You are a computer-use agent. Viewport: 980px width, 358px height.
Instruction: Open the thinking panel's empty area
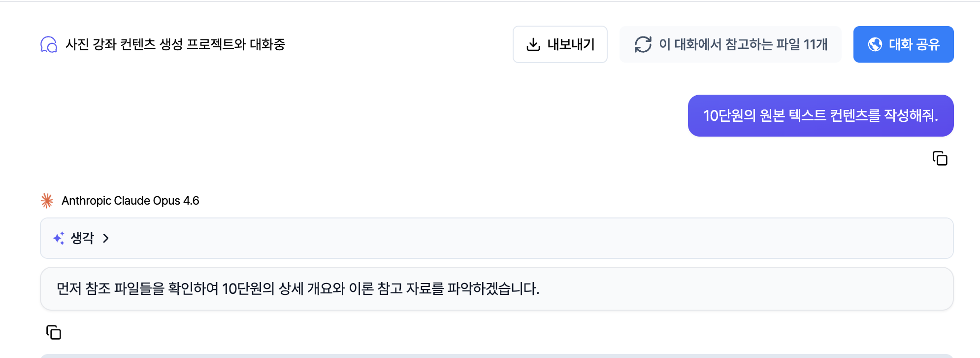492,238
